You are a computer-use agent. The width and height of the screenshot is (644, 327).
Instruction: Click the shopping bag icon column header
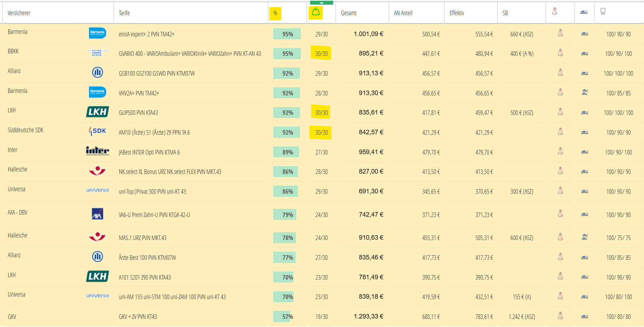pyautogui.click(x=315, y=12)
